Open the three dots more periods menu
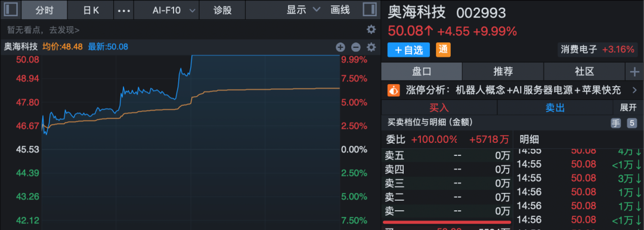The height and width of the screenshot is (230, 644). tap(123, 10)
